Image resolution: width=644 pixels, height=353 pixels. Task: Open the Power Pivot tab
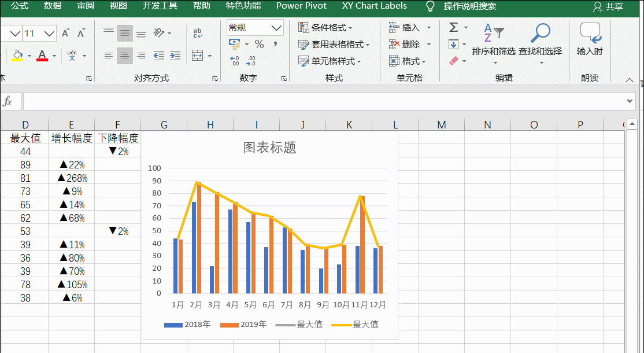pos(301,6)
